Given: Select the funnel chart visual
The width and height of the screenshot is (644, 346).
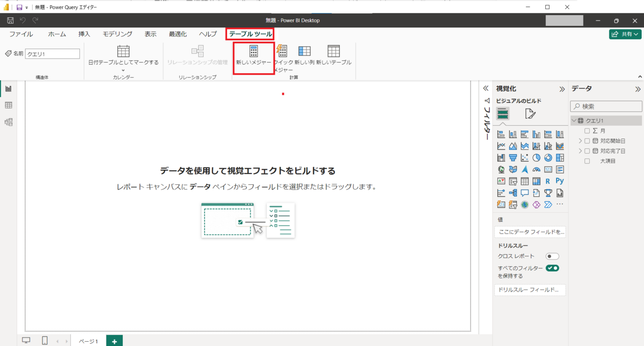Looking at the screenshot, I should click(x=513, y=157).
